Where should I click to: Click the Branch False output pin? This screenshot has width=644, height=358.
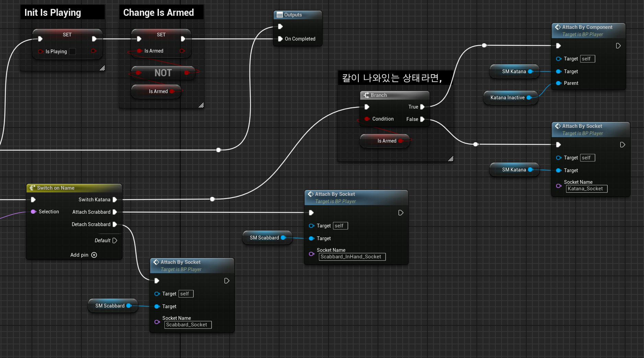[422, 119]
